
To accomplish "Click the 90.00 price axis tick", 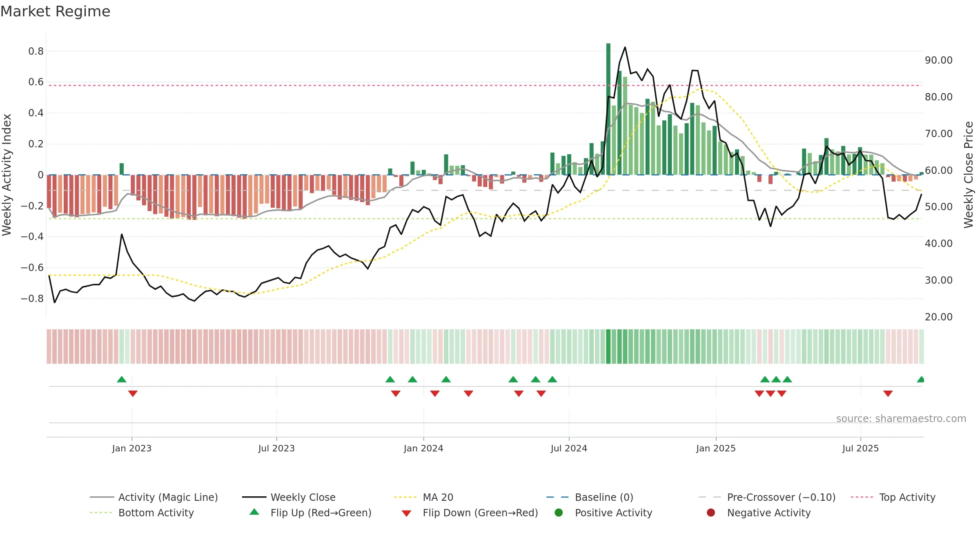I will [938, 60].
